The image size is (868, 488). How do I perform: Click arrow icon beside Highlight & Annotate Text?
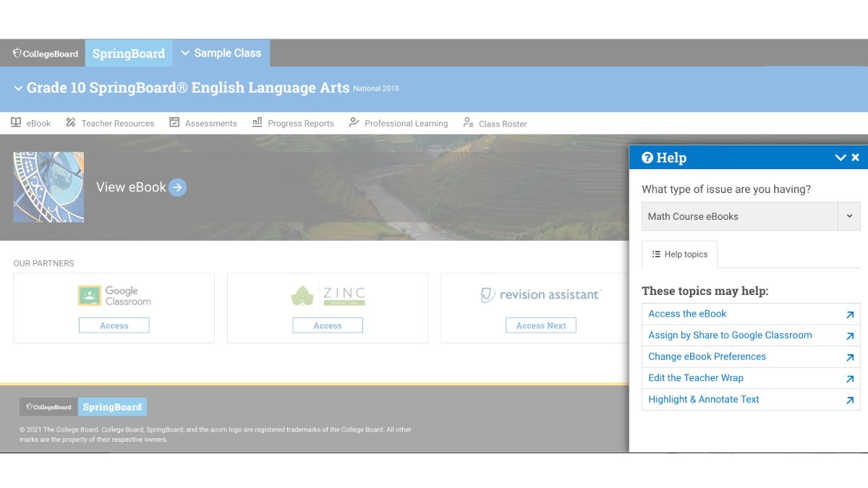point(850,401)
